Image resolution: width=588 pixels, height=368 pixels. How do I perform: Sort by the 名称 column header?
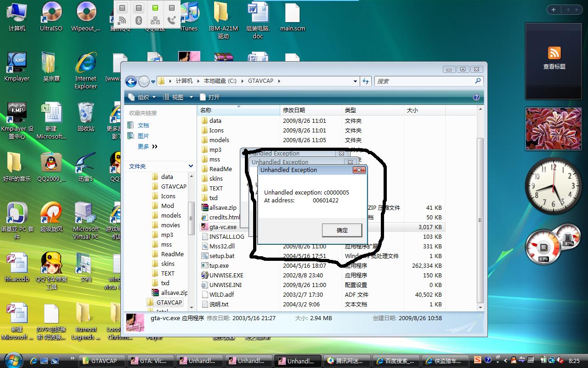click(239, 110)
